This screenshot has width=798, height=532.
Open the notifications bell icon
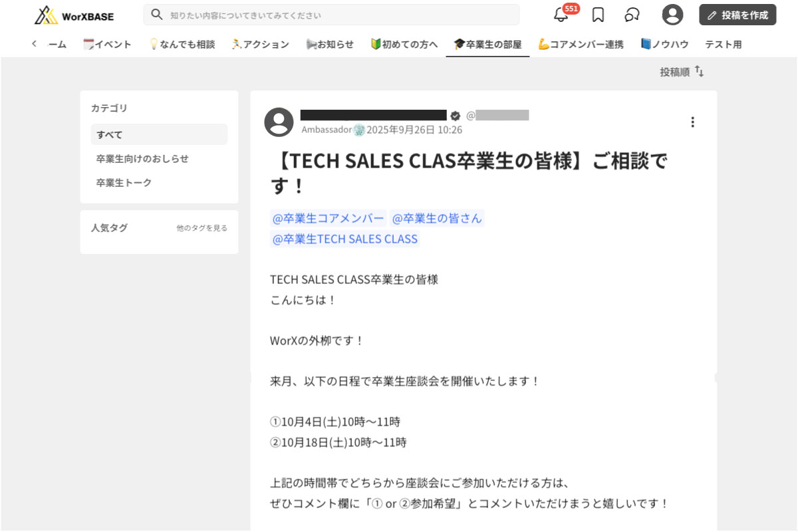tap(561, 15)
